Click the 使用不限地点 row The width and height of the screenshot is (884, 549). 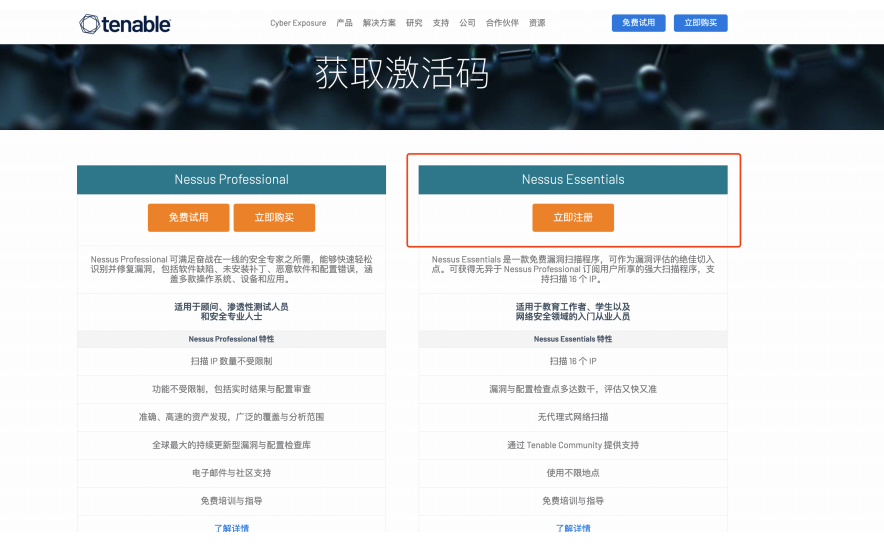tap(573, 473)
